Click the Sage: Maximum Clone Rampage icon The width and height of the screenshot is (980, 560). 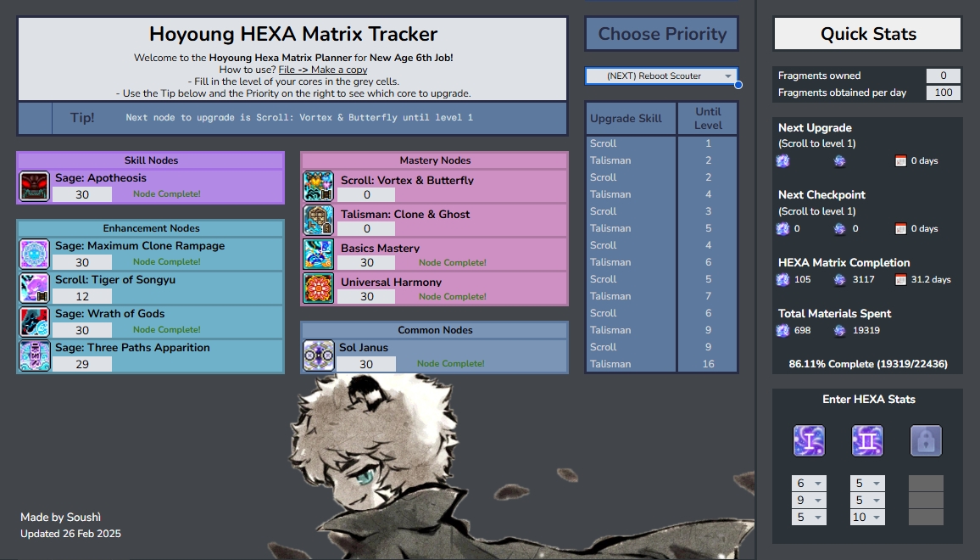(x=35, y=255)
